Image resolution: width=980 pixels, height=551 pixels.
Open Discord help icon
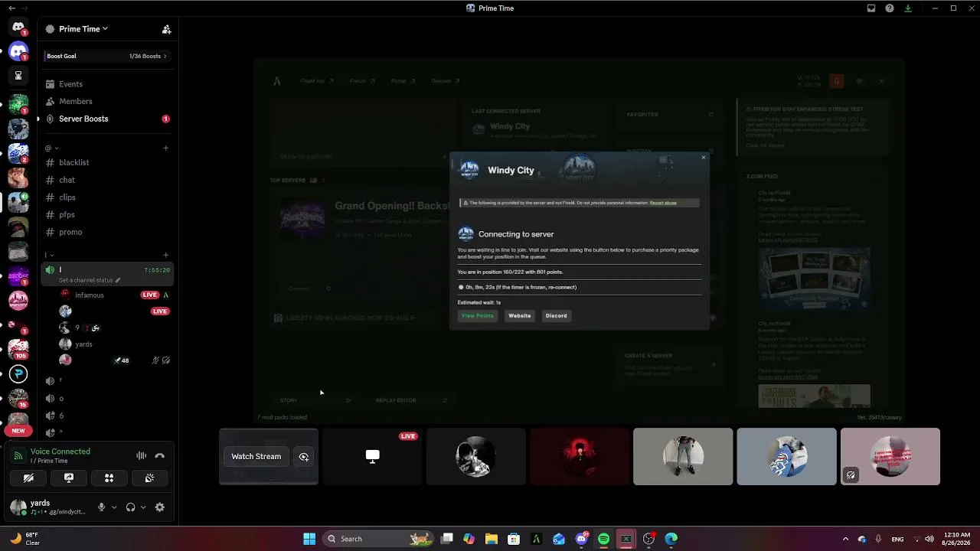pos(890,8)
